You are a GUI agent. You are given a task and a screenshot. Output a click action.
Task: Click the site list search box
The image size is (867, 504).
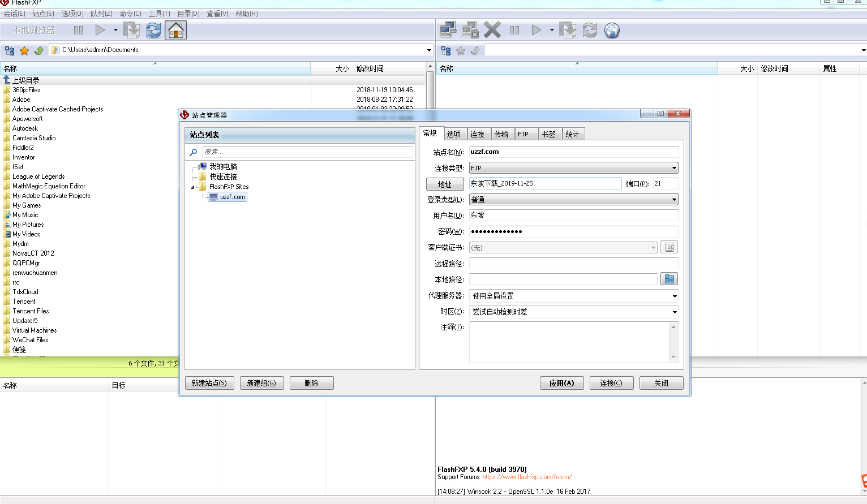point(307,152)
